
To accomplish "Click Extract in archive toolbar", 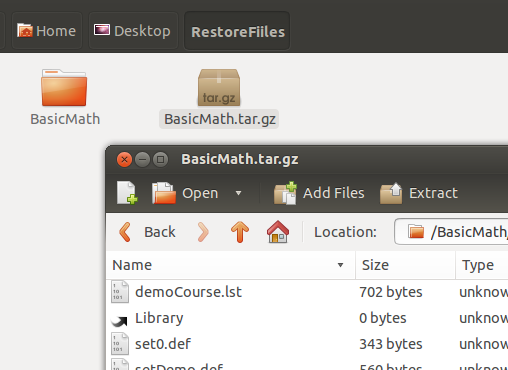I will pos(419,193).
